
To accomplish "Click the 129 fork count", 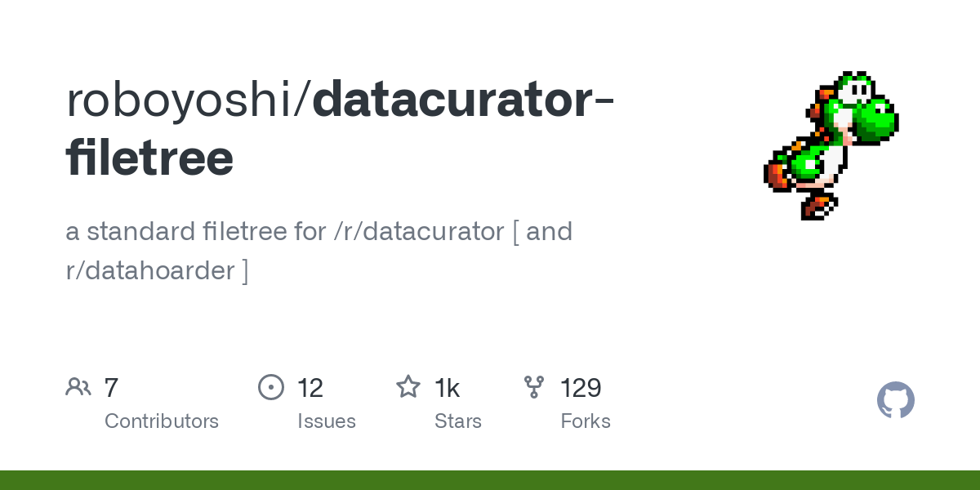I will point(581,388).
